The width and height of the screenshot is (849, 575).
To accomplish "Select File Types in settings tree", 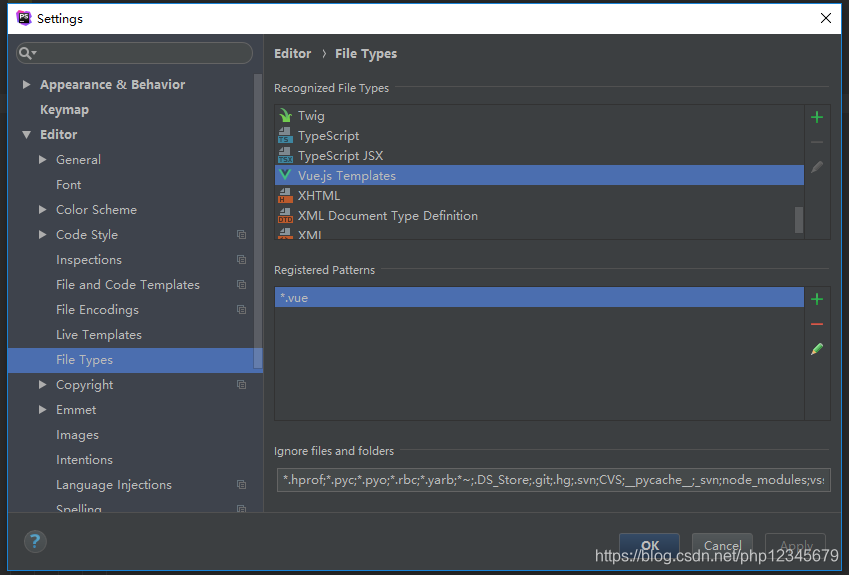I will tap(135, 360).
